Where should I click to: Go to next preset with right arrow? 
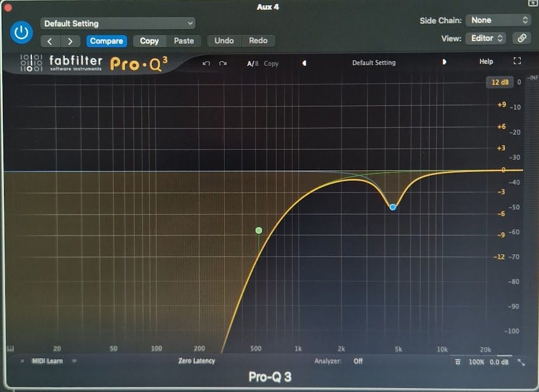(444, 62)
